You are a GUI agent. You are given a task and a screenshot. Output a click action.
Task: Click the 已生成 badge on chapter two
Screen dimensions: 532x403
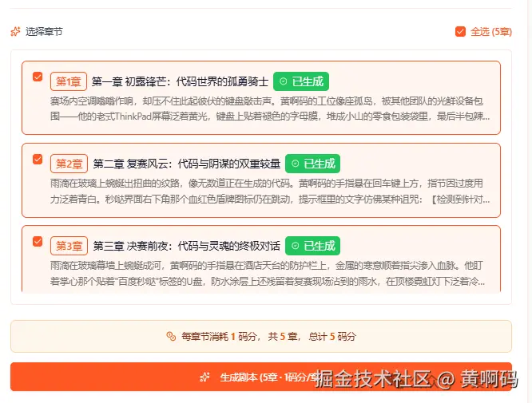pyautogui.click(x=312, y=164)
